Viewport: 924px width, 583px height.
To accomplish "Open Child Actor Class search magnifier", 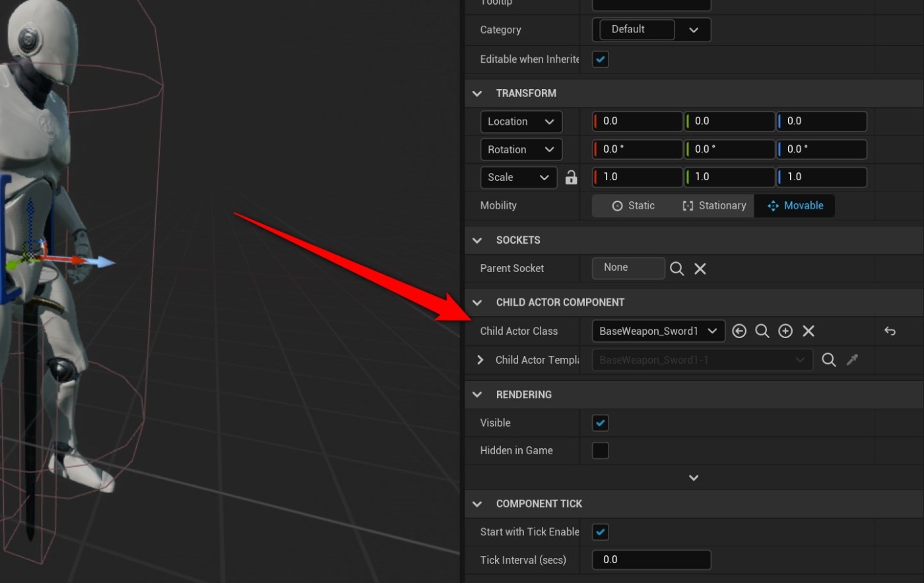I will click(x=762, y=331).
